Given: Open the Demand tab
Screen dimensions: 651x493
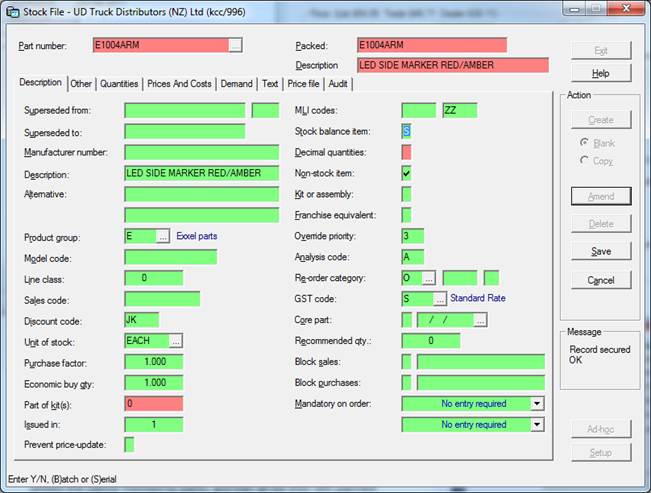Looking at the screenshot, I should click(236, 84).
